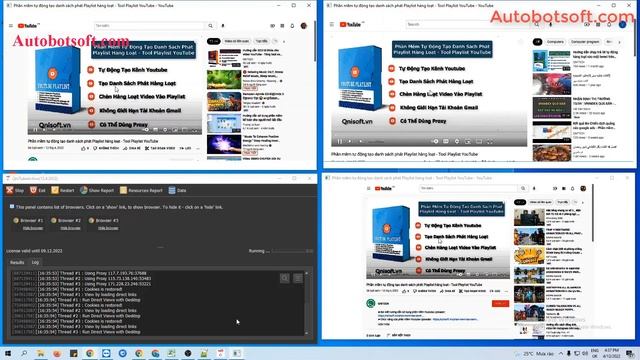The image size is (640, 360).
Task: Open the first recommended thumbnail in the bottom-right window
Action: pyautogui.click(x=529, y=217)
